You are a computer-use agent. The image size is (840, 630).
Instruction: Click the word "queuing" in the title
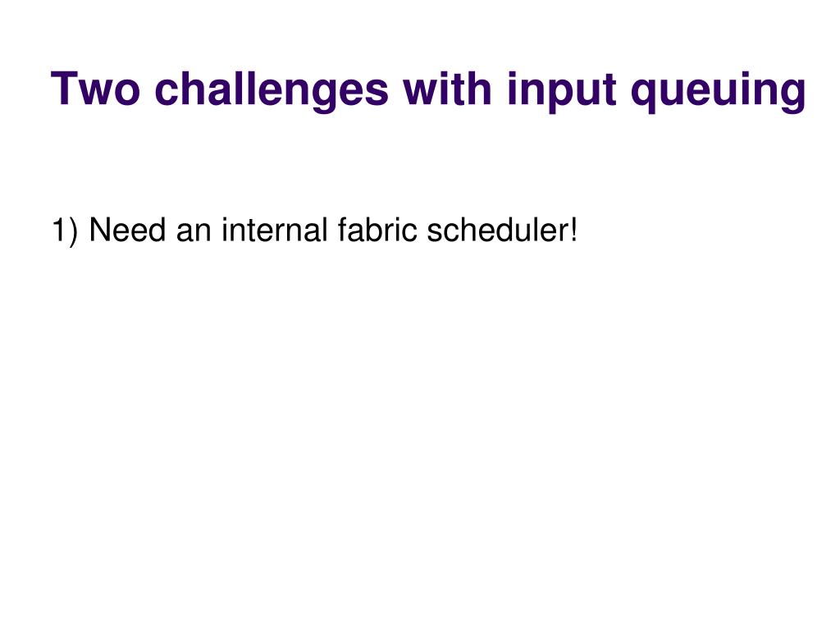(719, 91)
